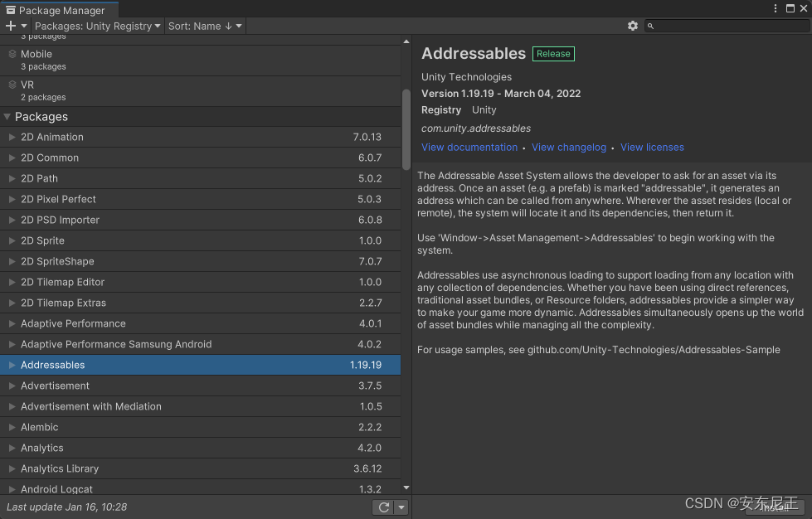Select the 2D Tilemap Editor package
The image size is (812, 519).
coord(201,282)
